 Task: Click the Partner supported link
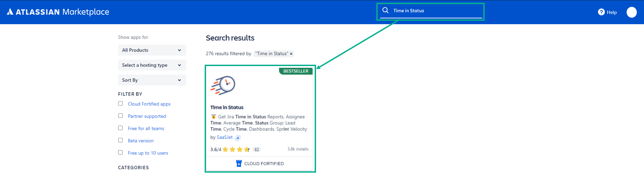(147, 116)
